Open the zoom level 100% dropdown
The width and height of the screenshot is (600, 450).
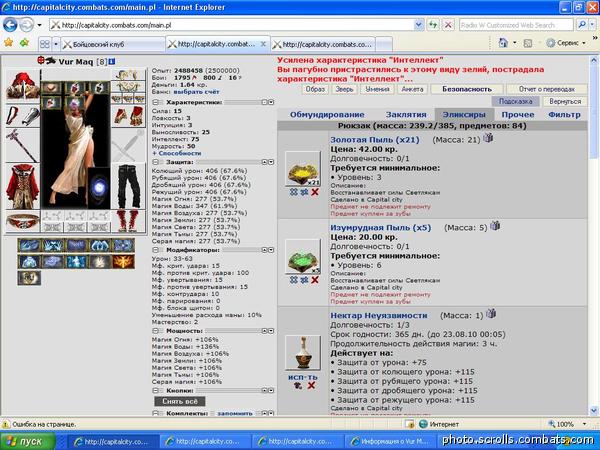click(584, 424)
